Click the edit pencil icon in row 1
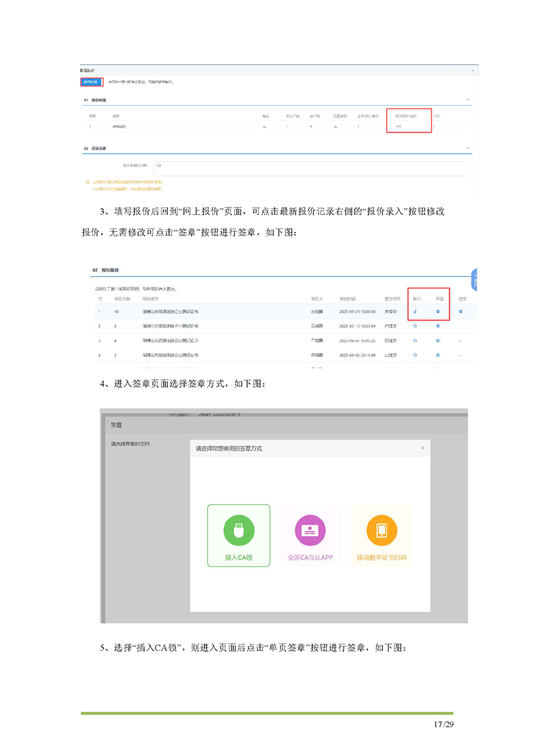Screen dimensions: 534x756 [415, 311]
